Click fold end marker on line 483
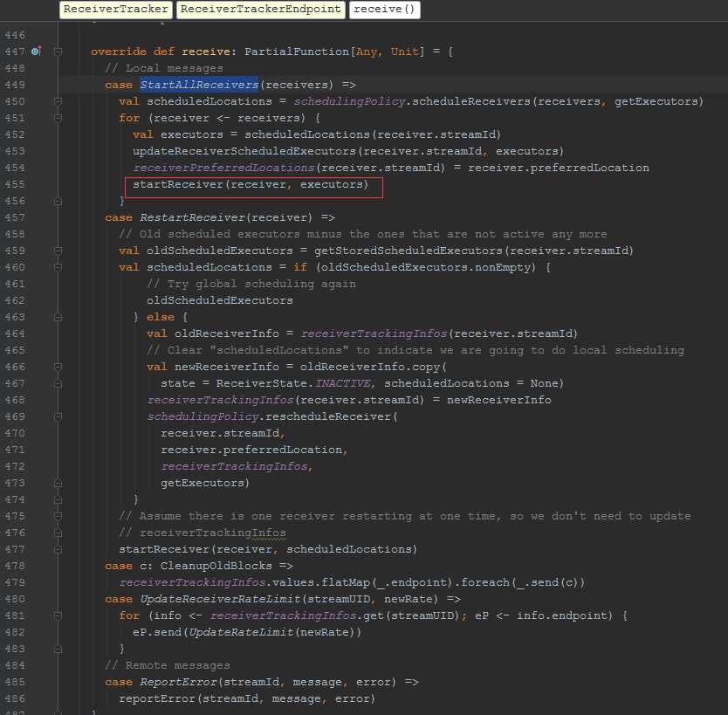Screen dimensions: 728x715 pos(58,649)
